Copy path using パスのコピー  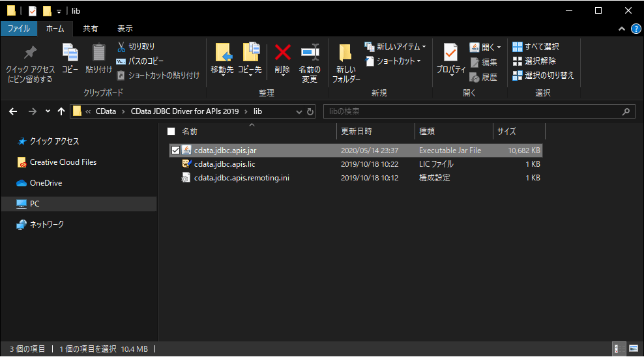[140, 61]
